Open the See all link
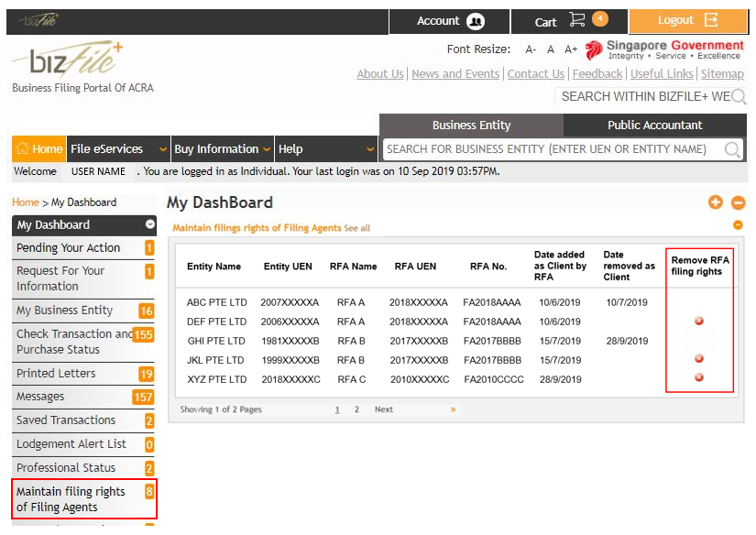 tap(357, 228)
